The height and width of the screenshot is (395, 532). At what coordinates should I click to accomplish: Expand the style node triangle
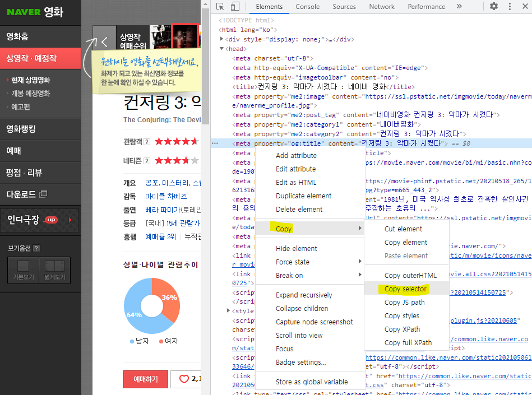pos(228,310)
